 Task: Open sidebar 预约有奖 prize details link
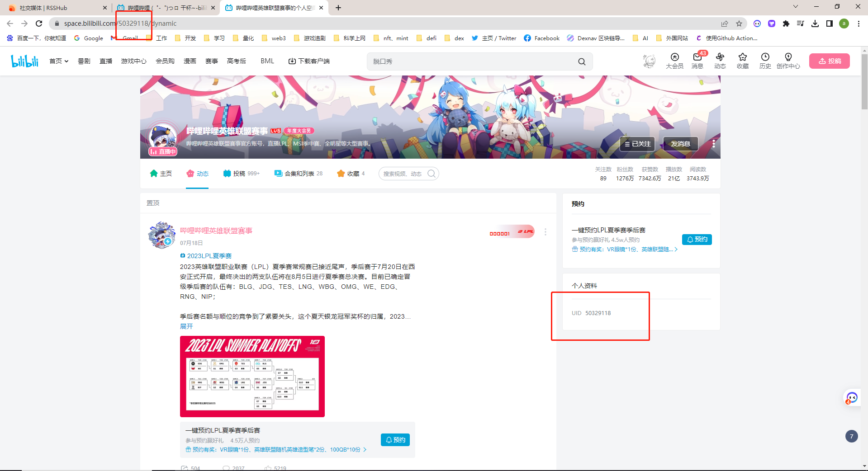pyautogui.click(x=625, y=250)
